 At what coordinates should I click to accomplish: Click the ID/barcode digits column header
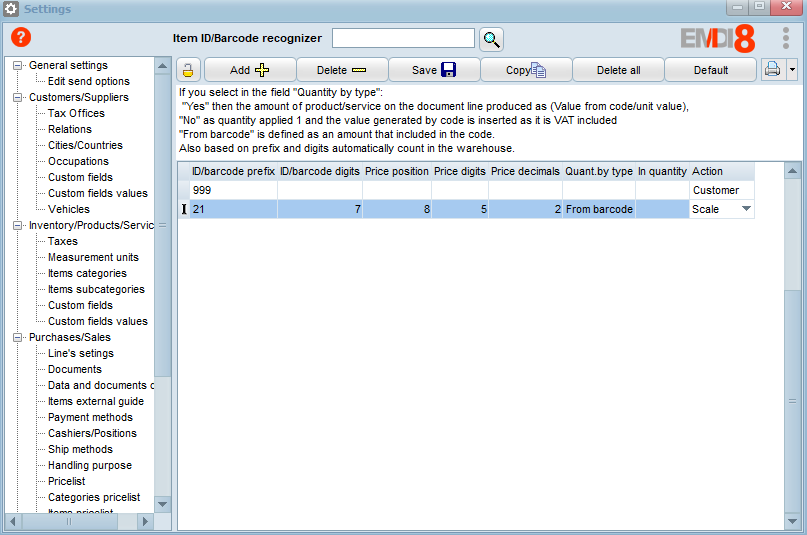[x=320, y=171]
